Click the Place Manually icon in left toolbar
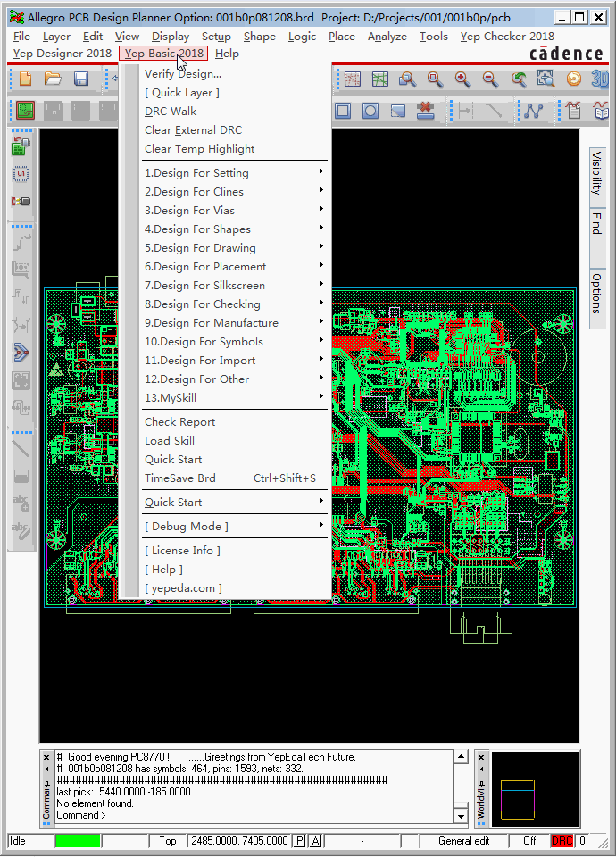Screen dimensions: 616x857 (21, 146)
